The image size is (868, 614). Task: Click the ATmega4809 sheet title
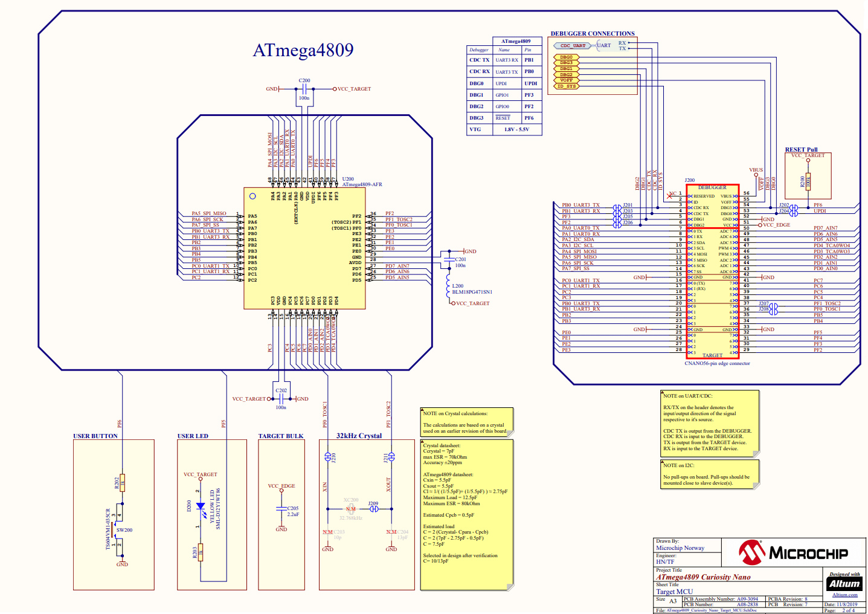pyautogui.click(x=303, y=50)
